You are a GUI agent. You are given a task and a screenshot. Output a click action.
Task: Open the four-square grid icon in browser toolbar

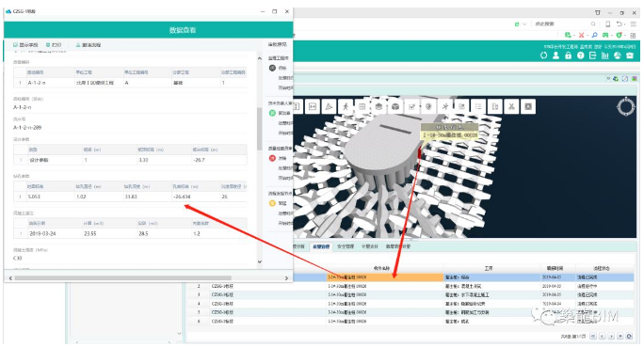(x=633, y=36)
